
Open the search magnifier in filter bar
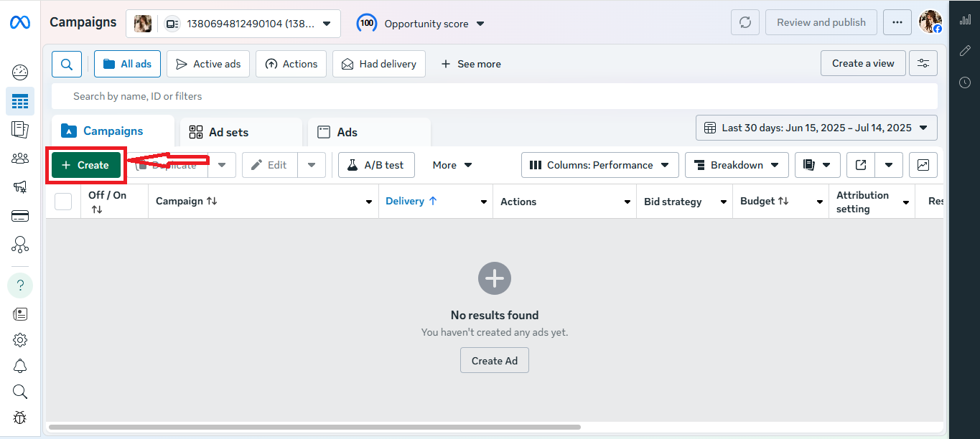[67, 64]
